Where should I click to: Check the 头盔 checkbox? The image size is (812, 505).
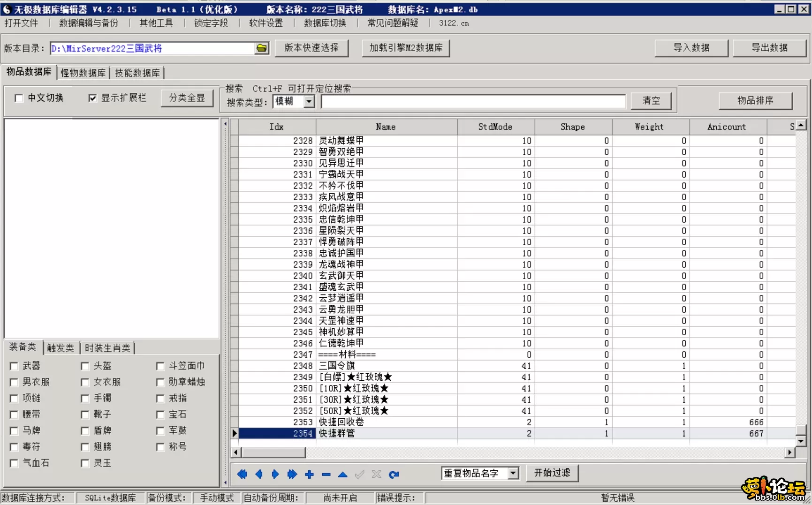tap(85, 366)
